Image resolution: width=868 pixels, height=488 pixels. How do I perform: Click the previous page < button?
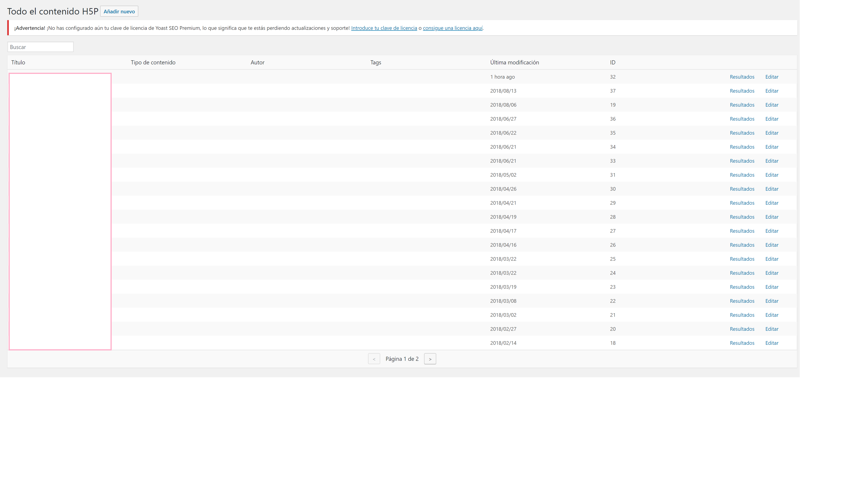pos(374,359)
